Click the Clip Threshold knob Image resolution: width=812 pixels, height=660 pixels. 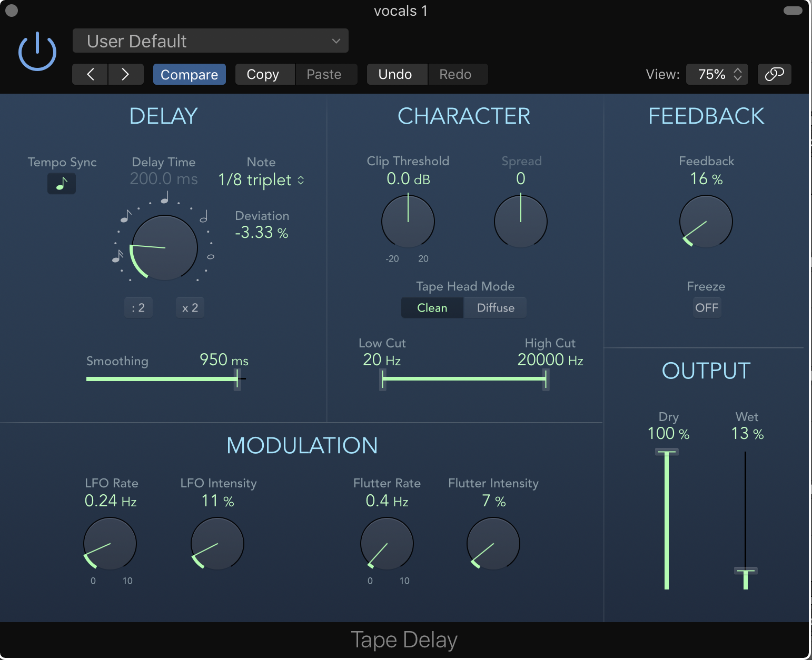pos(408,222)
